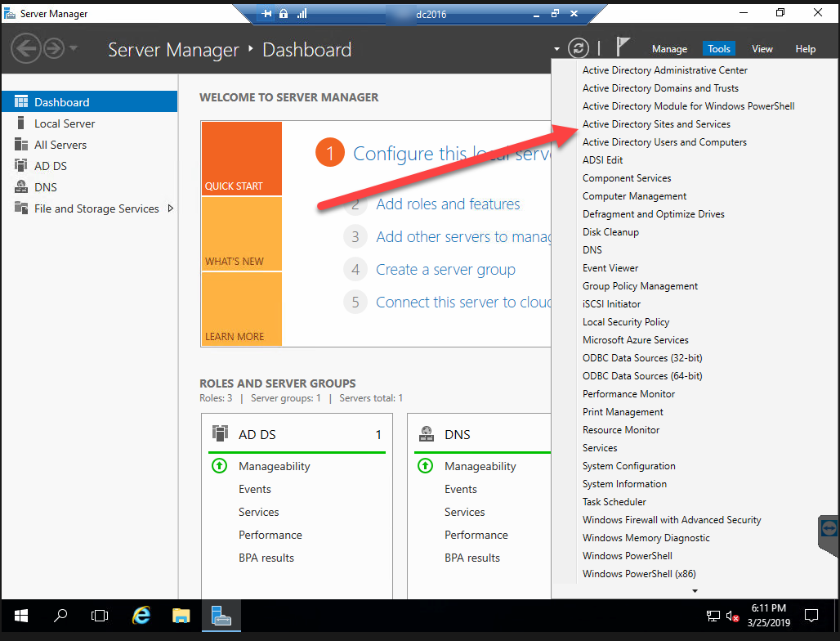Open the Manage menu

670,49
